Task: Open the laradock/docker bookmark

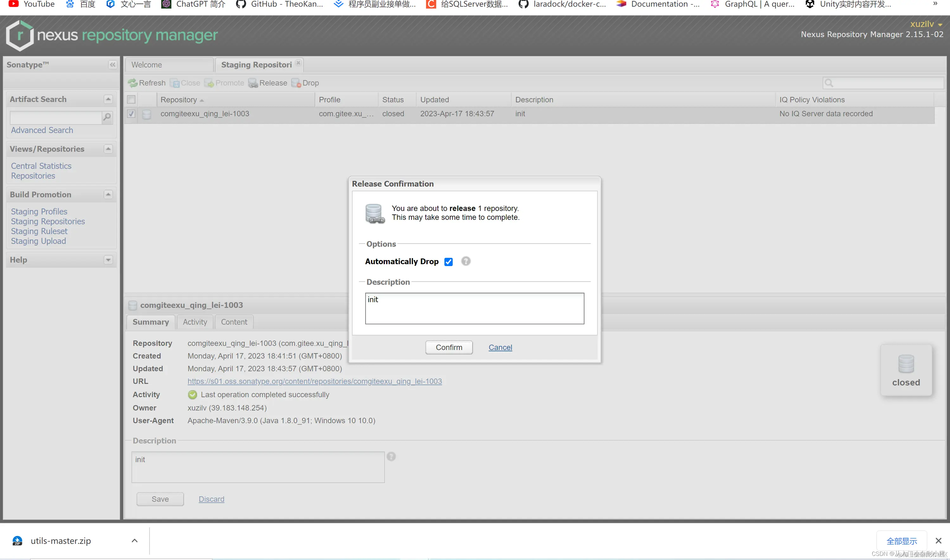Action: (x=562, y=4)
